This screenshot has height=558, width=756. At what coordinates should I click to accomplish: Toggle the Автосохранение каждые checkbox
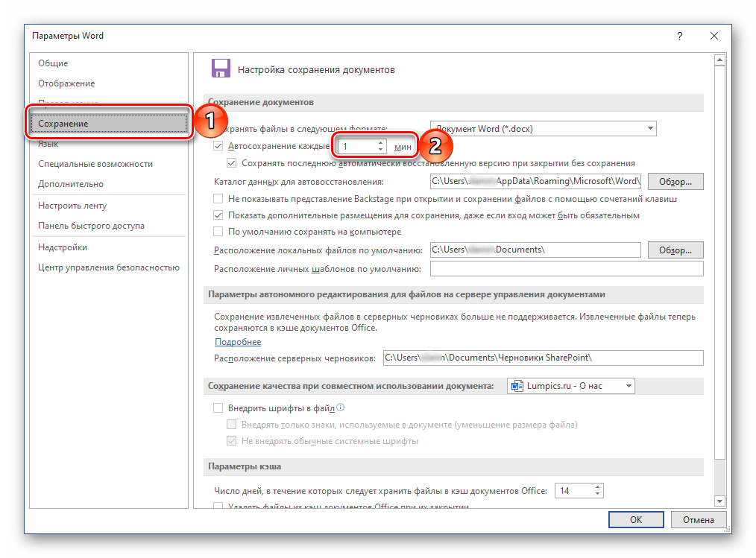pos(218,146)
